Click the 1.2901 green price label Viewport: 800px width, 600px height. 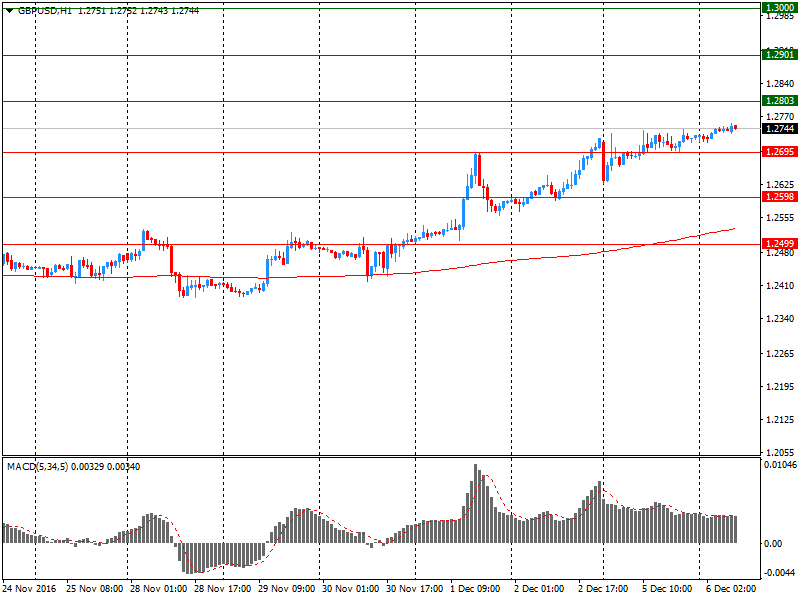pos(780,54)
